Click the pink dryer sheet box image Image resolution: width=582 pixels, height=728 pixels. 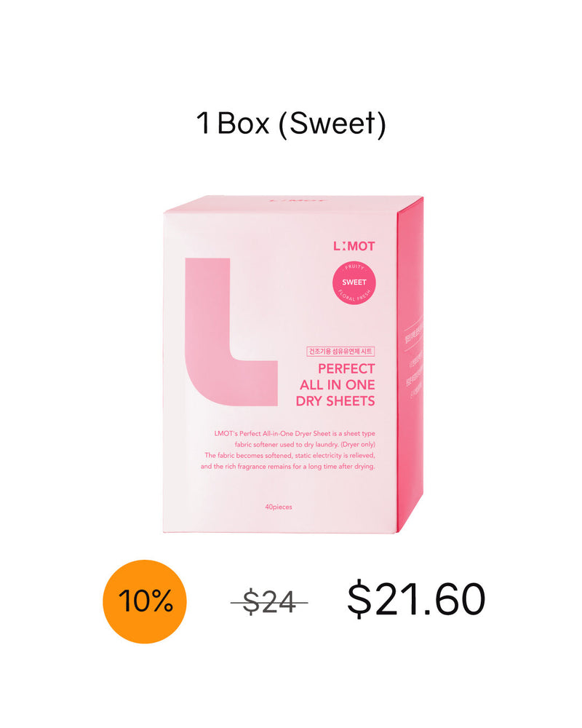click(293, 365)
